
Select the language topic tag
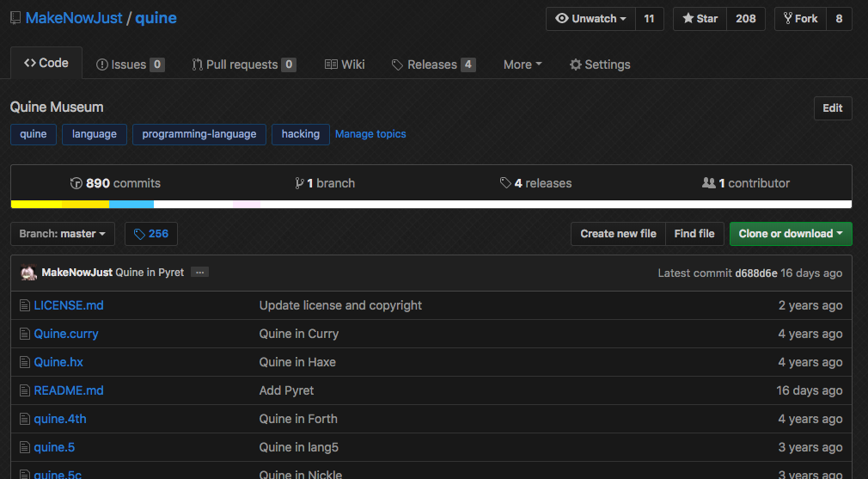coord(95,134)
